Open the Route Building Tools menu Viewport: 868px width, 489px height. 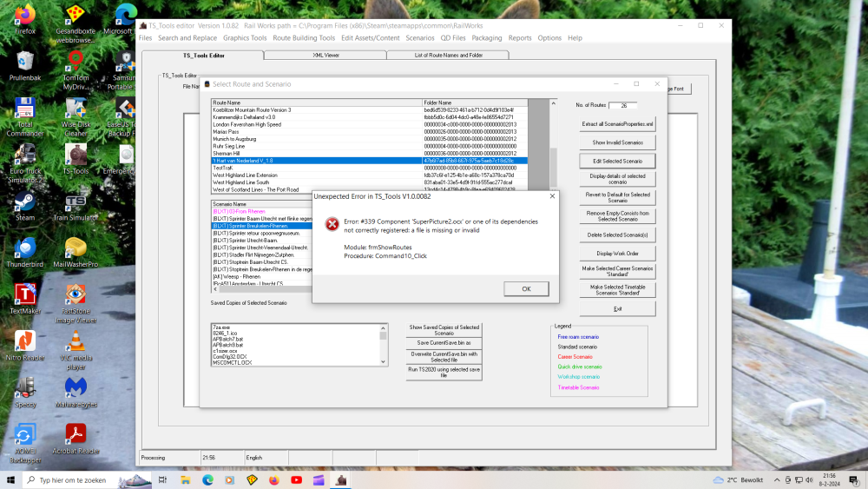point(303,38)
